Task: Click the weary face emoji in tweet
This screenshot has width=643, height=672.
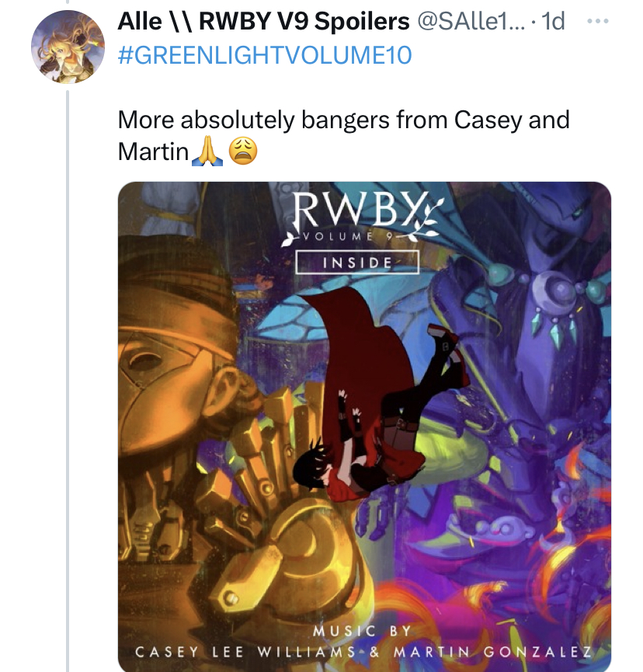Action: (x=243, y=151)
